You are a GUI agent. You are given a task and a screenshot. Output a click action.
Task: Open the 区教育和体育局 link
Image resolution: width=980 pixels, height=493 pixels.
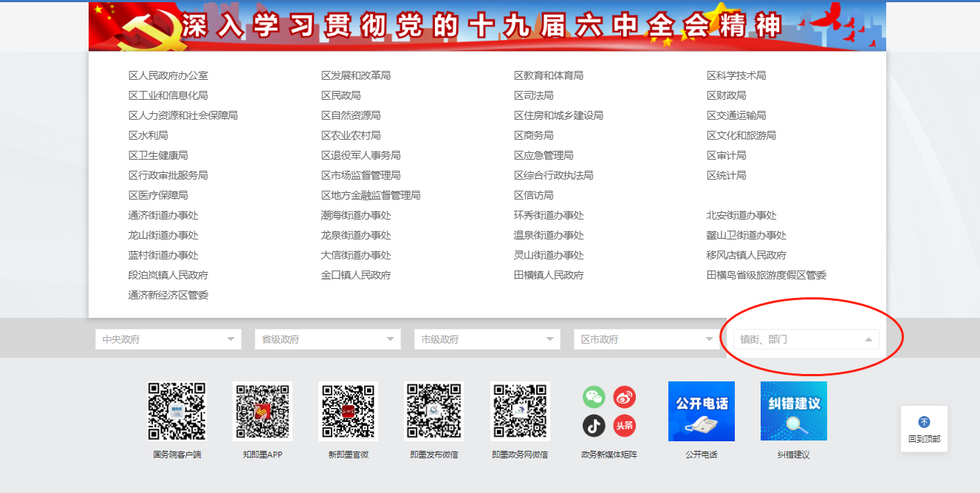pos(548,75)
